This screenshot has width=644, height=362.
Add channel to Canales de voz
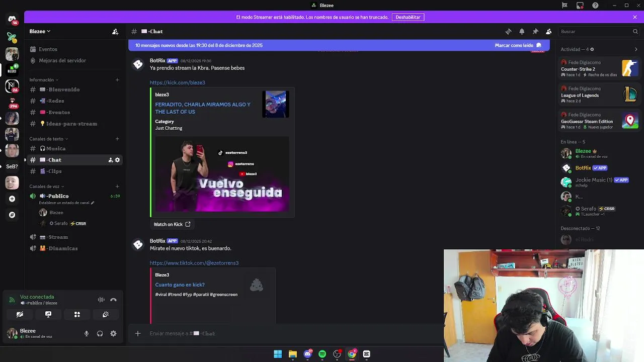[117, 187]
